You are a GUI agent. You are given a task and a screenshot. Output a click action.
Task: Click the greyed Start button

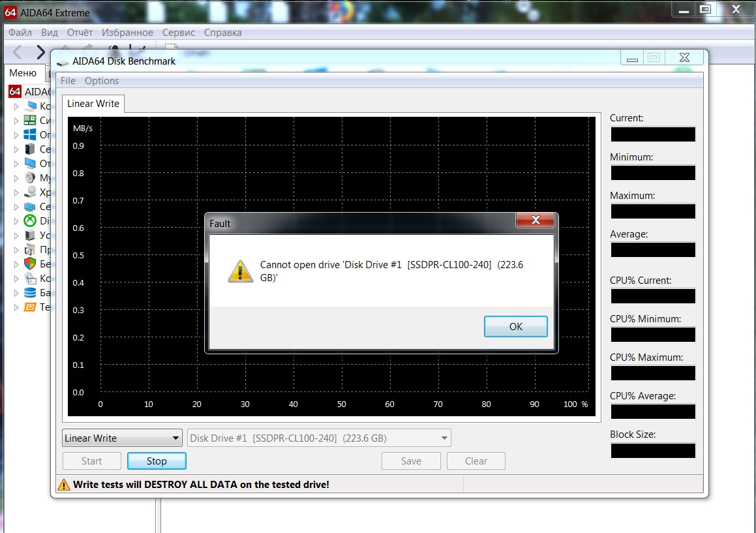click(91, 461)
